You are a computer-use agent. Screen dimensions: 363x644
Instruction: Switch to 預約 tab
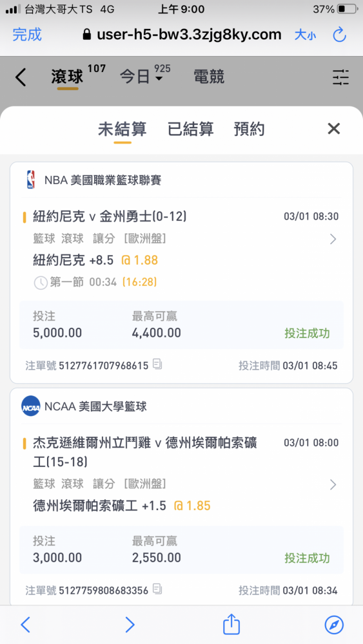coord(249,129)
